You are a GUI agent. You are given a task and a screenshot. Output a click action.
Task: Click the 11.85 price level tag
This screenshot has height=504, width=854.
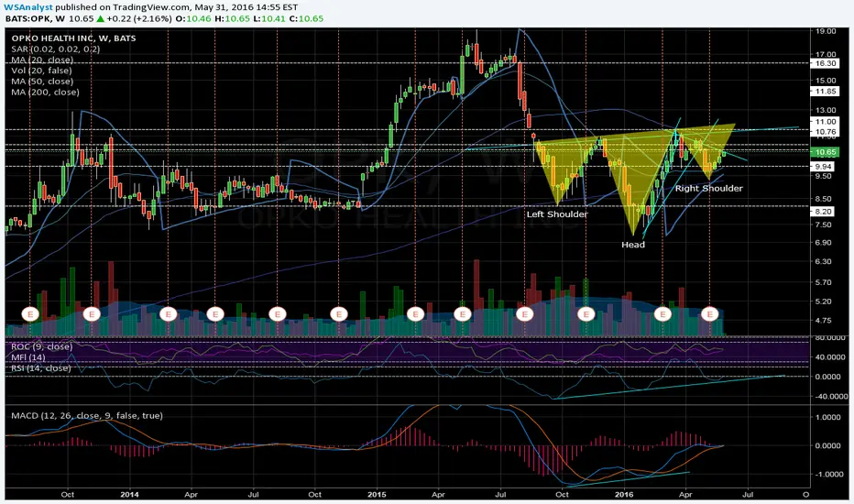coord(824,91)
